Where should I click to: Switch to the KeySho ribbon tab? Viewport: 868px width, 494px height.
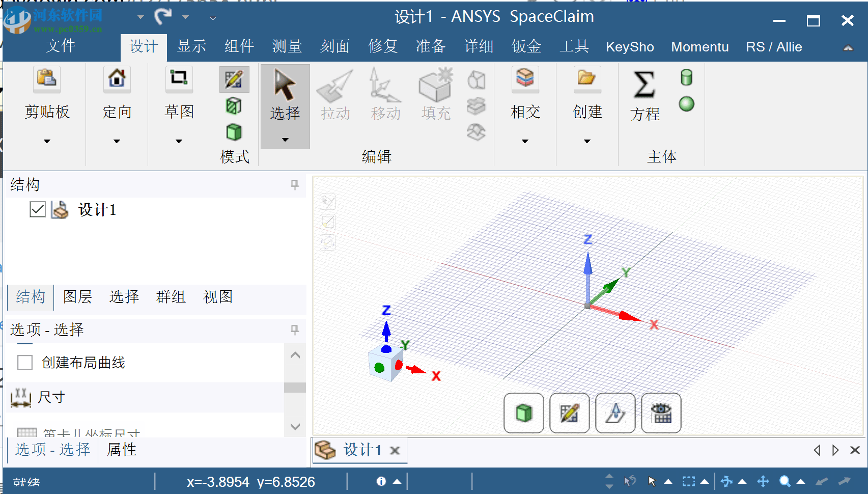pyautogui.click(x=630, y=47)
